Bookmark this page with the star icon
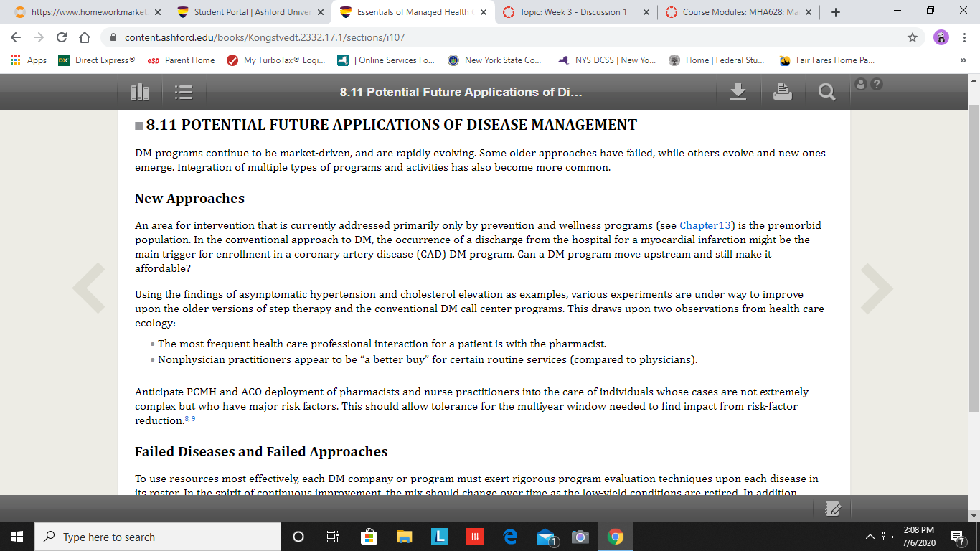 click(x=913, y=37)
